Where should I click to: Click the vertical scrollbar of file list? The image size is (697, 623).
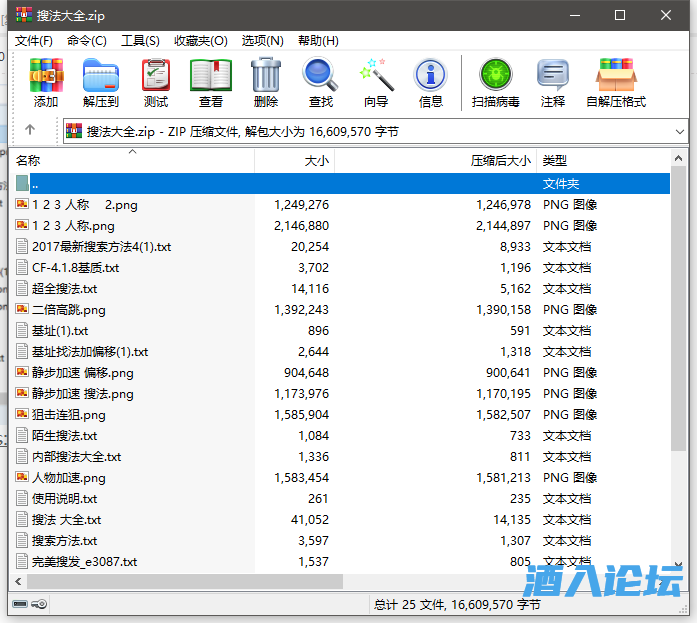click(x=679, y=400)
